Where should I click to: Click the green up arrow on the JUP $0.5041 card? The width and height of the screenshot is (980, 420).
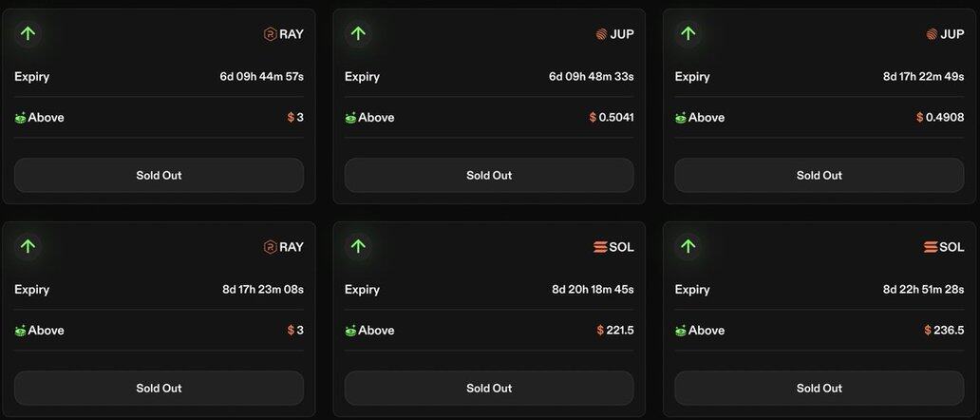358,34
